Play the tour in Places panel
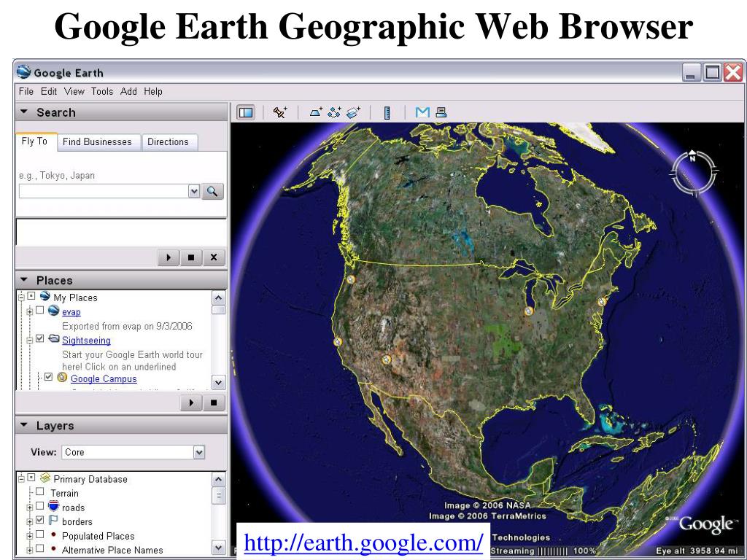Screen dimensions: 747x560 191,402
